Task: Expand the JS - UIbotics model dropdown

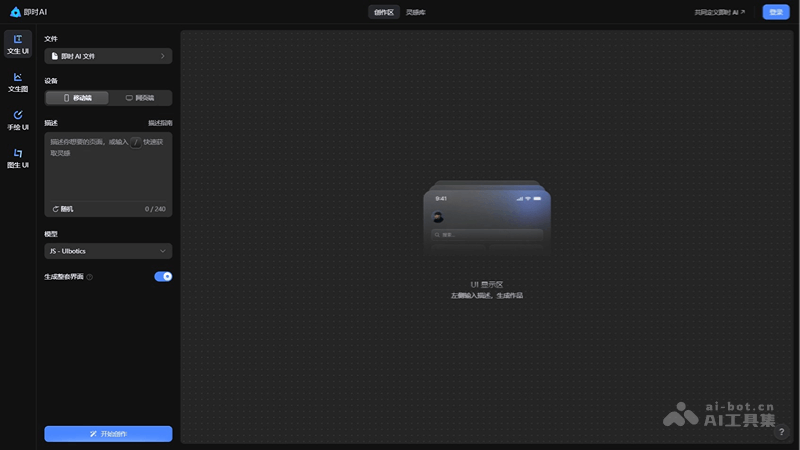Action: click(x=108, y=251)
